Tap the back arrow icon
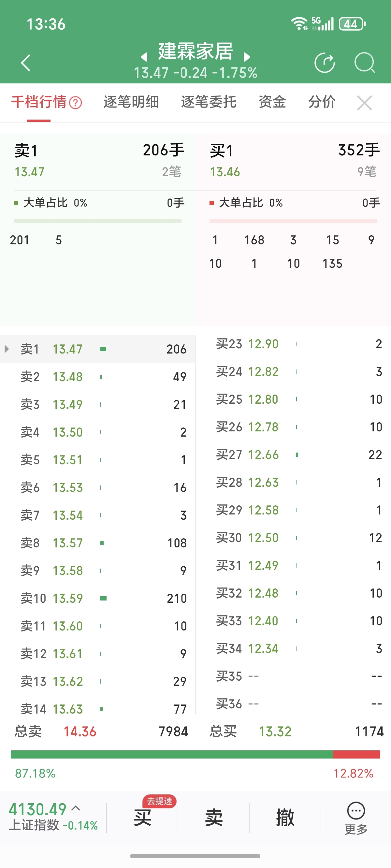The width and height of the screenshot is (391, 868). [x=26, y=63]
